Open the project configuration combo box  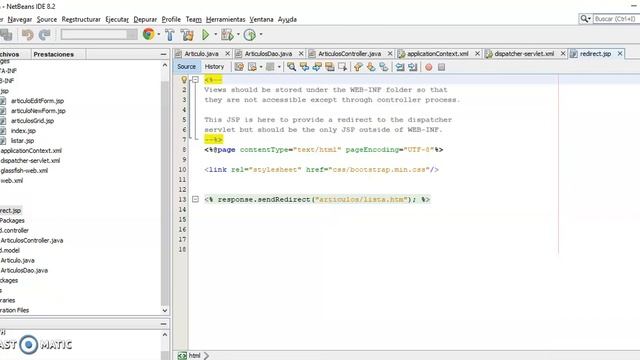point(99,35)
